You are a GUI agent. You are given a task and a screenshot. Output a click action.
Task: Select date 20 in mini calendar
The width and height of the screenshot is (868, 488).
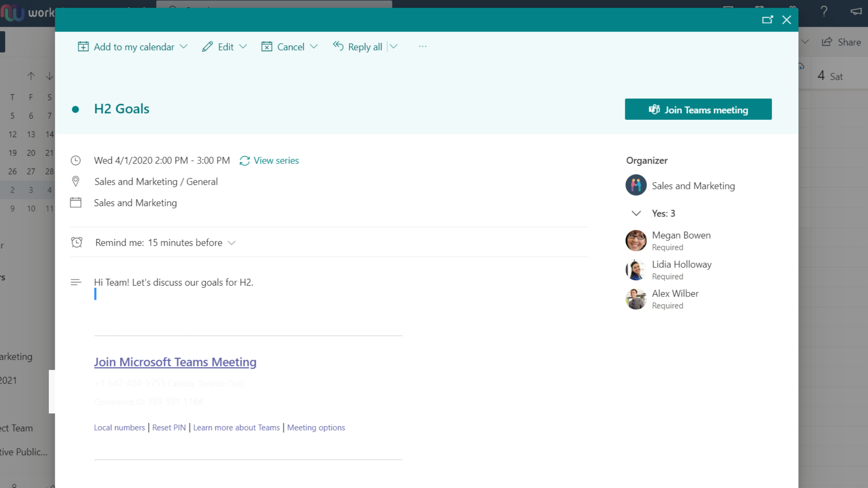click(x=31, y=153)
